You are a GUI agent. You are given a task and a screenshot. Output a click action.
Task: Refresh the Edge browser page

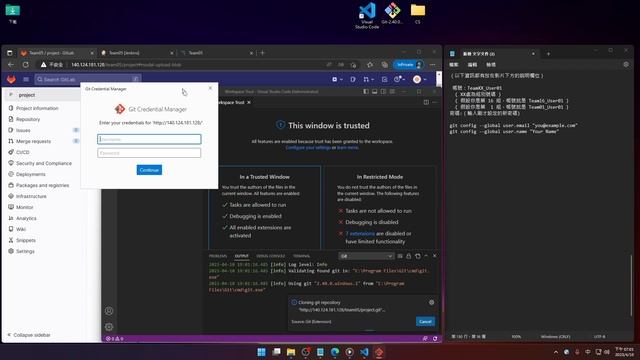tap(26, 64)
